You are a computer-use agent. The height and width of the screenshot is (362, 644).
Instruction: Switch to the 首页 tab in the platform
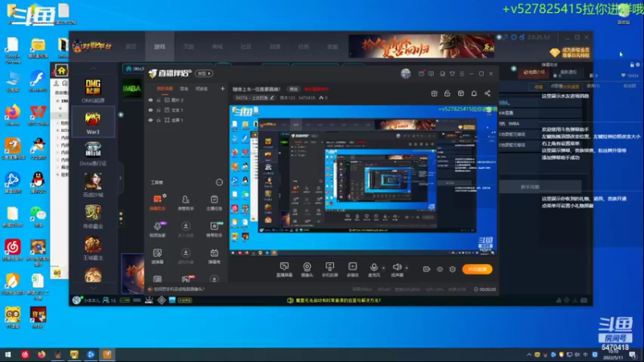(x=131, y=47)
